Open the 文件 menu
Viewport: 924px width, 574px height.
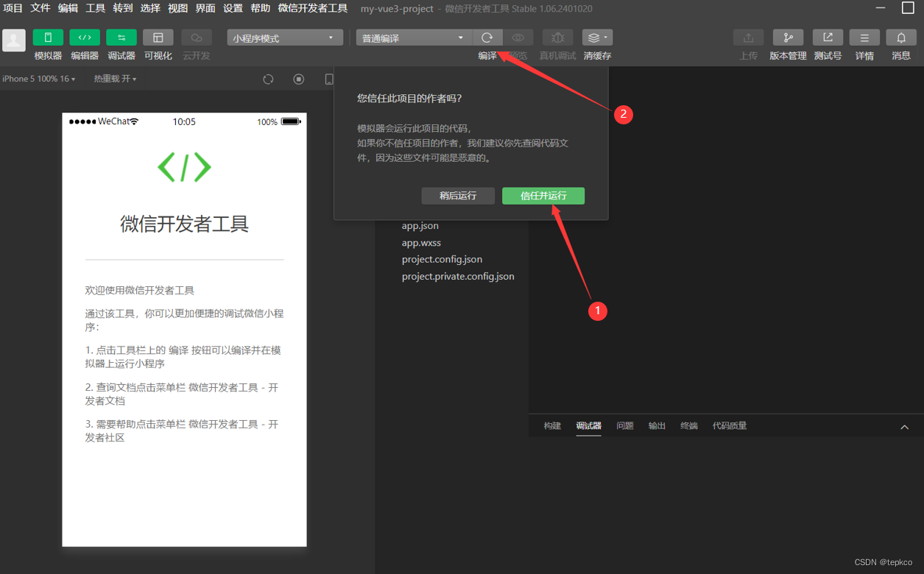tap(40, 8)
